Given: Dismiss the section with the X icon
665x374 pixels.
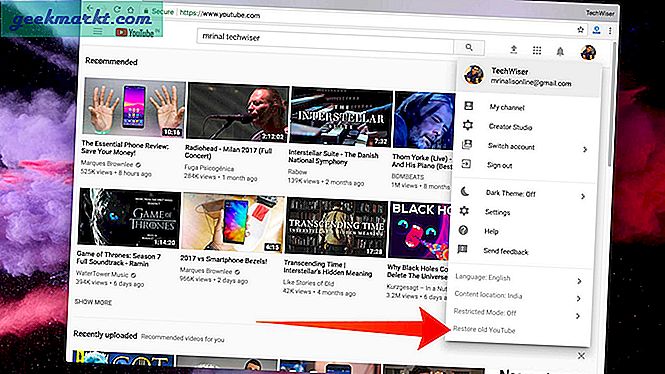Looking at the screenshot, I should click(581, 355).
